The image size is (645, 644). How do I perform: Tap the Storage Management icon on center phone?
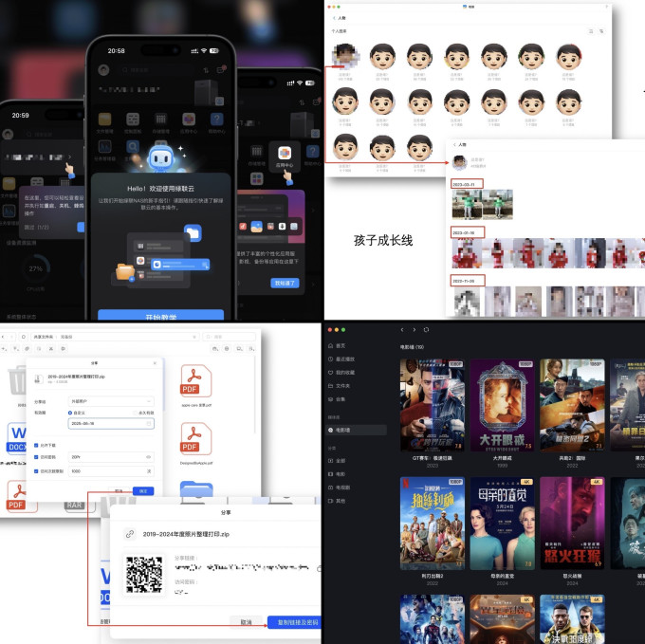tap(160, 120)
